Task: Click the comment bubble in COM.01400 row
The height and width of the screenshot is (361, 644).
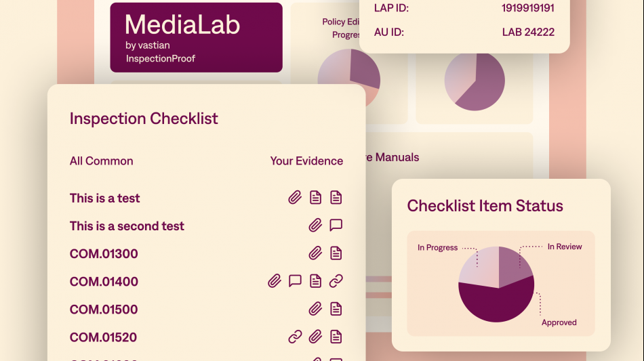Action: tap(295, 281)
